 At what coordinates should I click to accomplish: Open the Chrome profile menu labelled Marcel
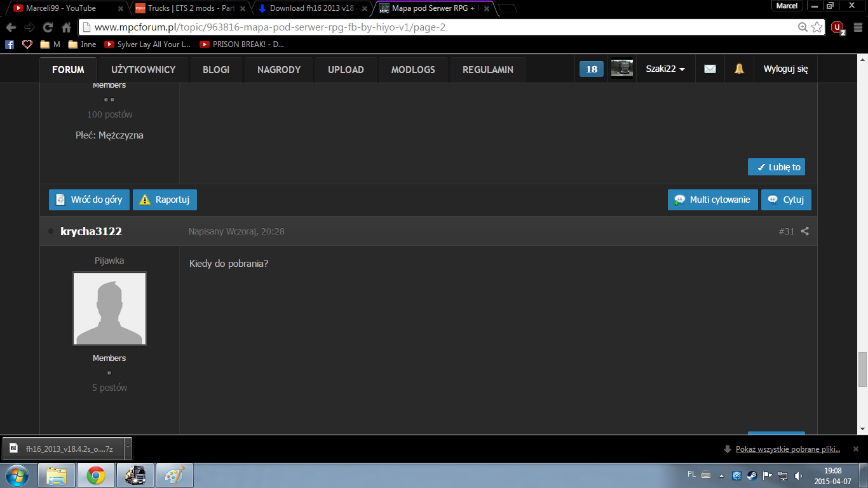point(787,6)
